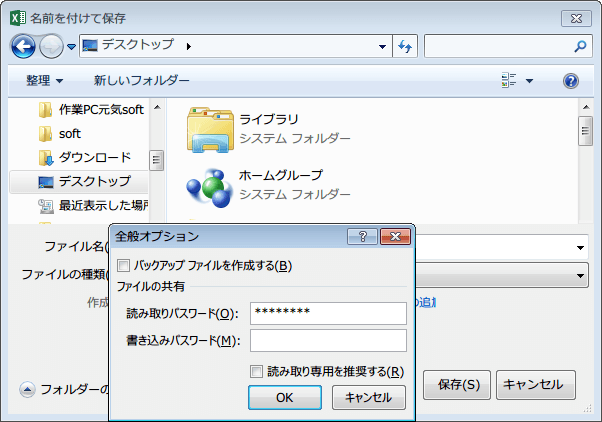Image resolution: width=602 pixels, height=422 pixels.
Task: Click the Back navigation arrow
Action: pos(23,46)
